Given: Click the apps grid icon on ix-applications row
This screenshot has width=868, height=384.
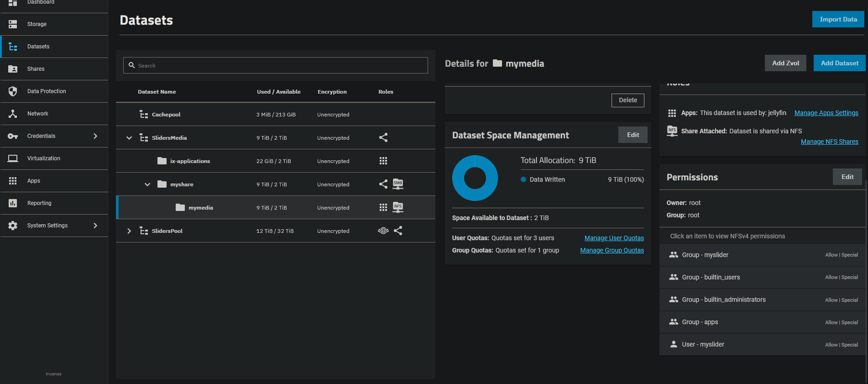Looking at the screenshot, I should pyautogui.click(x=383, y=161).
